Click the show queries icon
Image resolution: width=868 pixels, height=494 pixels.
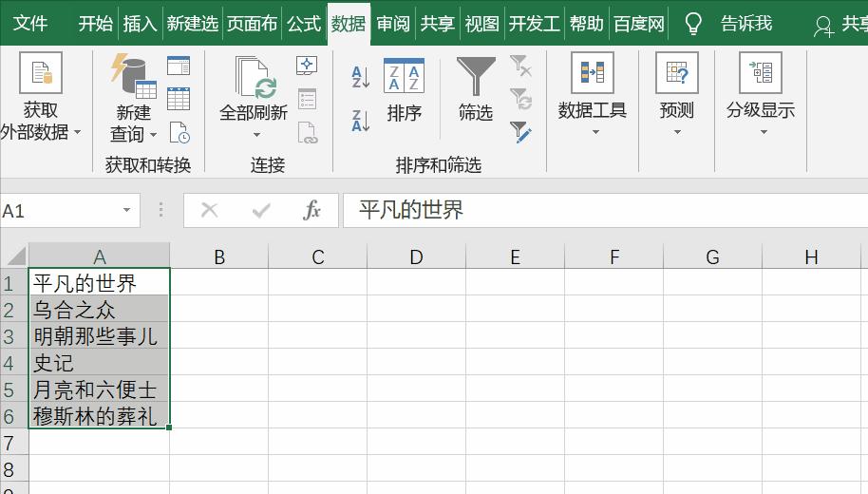point(179,66)
